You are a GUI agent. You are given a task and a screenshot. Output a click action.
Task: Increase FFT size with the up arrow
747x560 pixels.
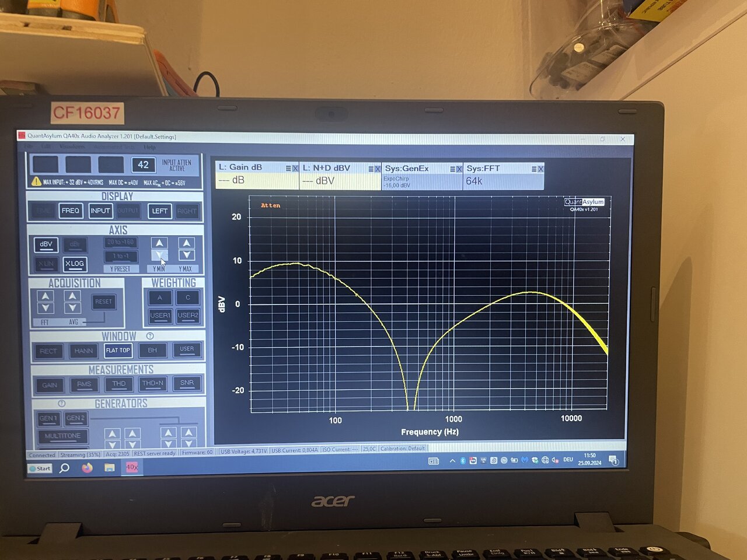coord(46,296)
